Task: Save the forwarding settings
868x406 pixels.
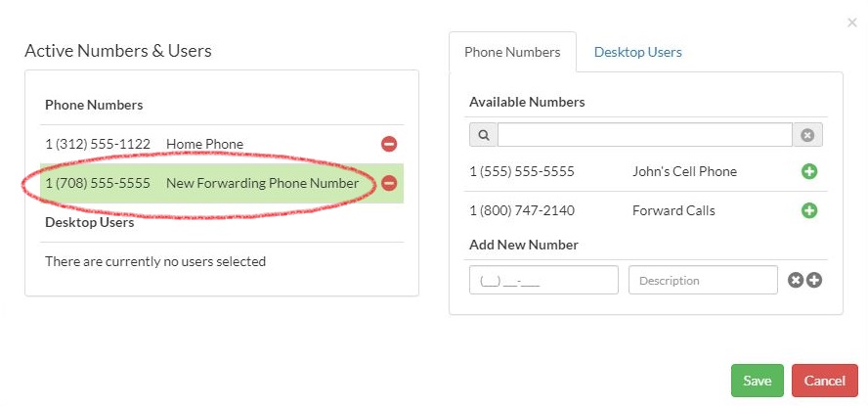Action: tap(758, 381)
